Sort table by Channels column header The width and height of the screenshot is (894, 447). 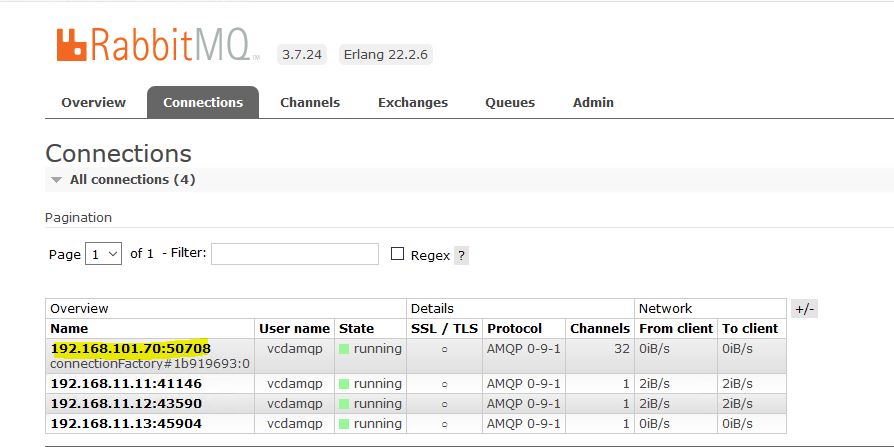point(599,328)
